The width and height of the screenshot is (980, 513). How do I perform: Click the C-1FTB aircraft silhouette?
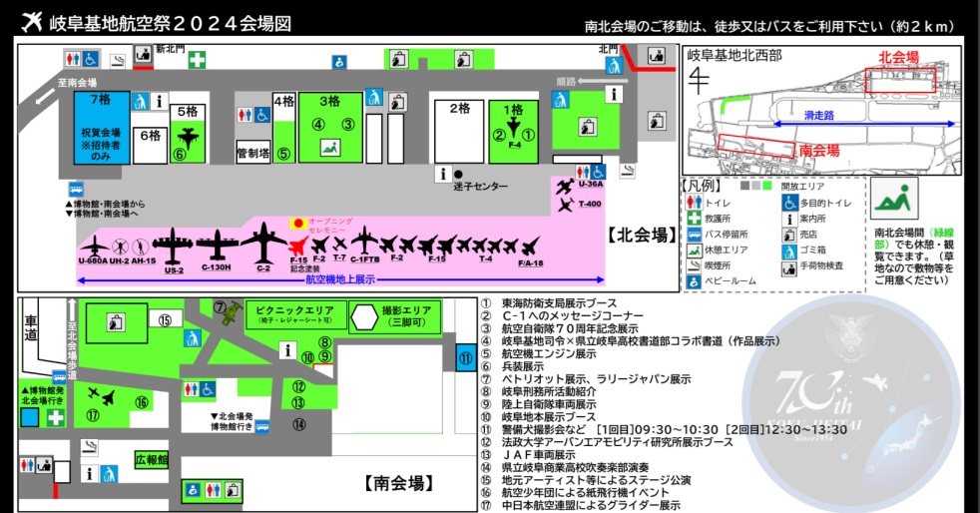coord(364,241)
